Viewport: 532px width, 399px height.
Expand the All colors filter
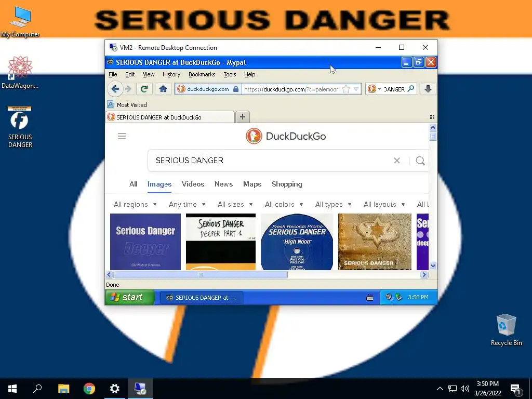(284, 204)
